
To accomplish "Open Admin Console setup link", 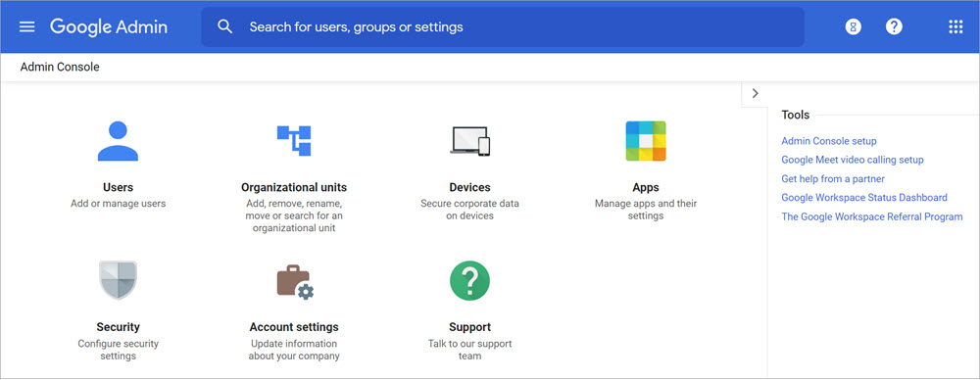I will coord(829,141).
